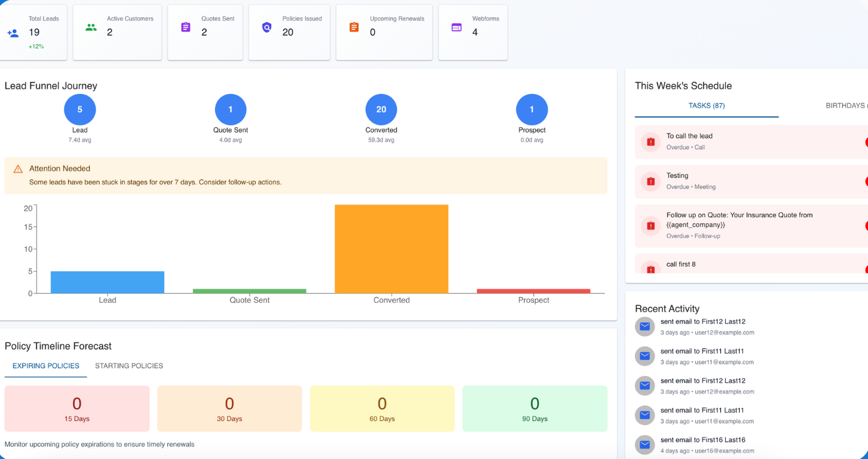Click the Policies Issued search icon

tap(267, 27)
